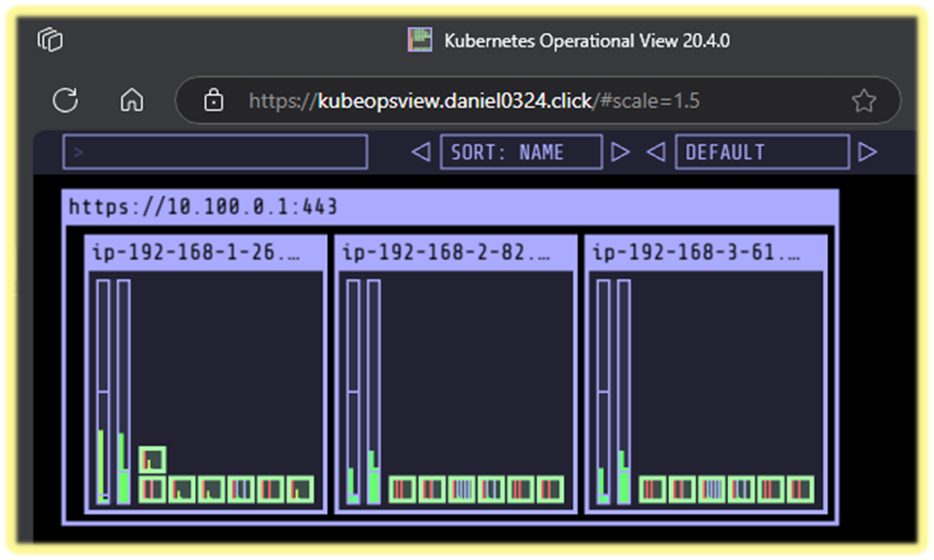The height and width of the screenshot is (560, 934).
Task: Select third bottom-row pod in node ip-192-168-1-26
Action: (x=212, y=490)
